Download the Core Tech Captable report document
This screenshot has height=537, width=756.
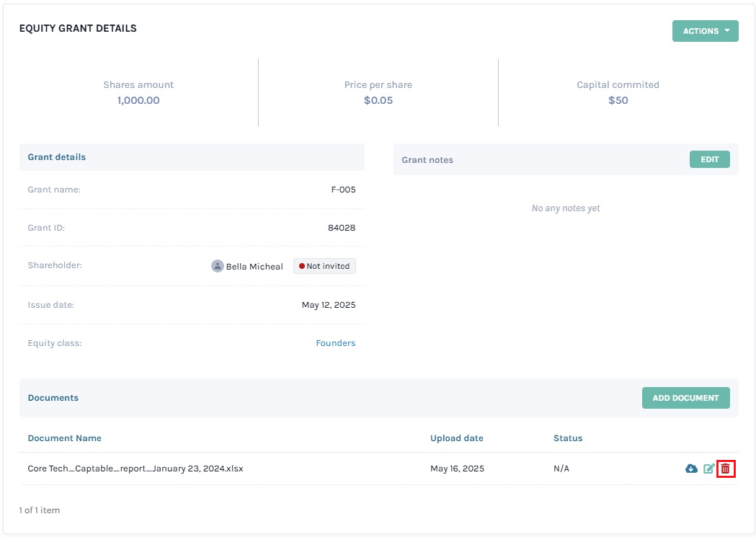[691, 469]
